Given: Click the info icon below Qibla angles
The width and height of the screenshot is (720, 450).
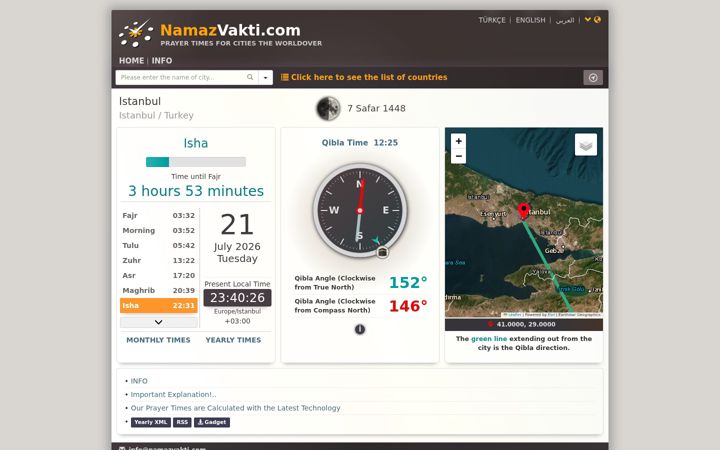Looking at the screenshot, I should (x=360, y=329).
